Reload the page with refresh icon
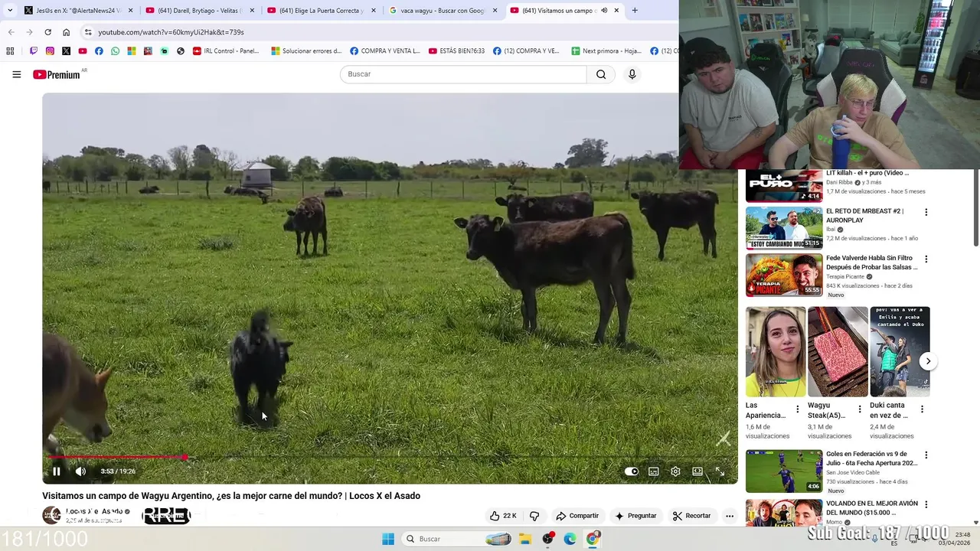 47,32
